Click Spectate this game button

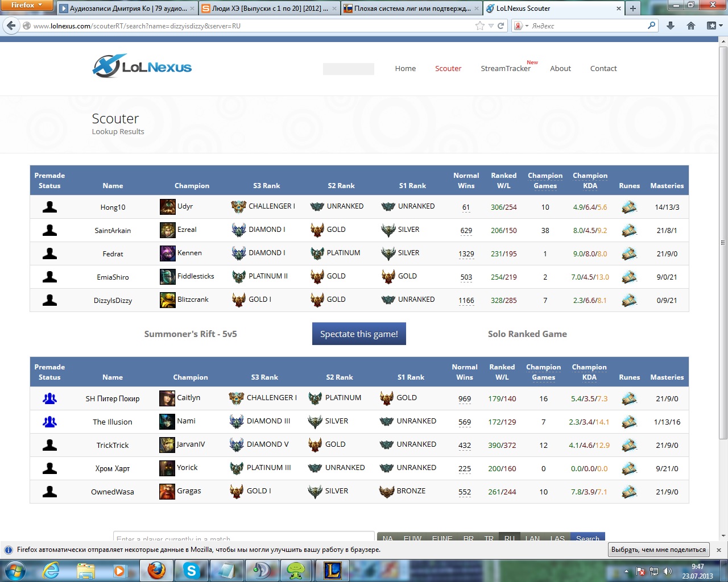[x=359, y=334]
